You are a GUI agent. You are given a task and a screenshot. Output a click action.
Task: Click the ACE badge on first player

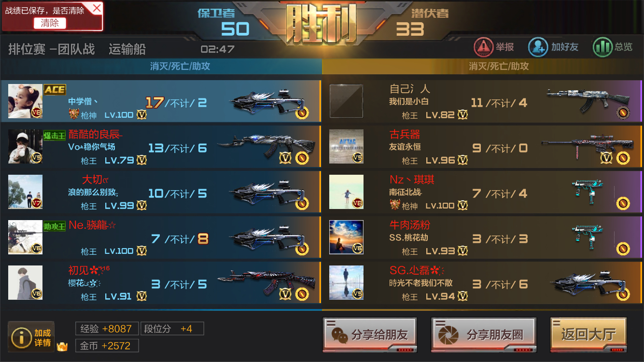coord(55,89)
